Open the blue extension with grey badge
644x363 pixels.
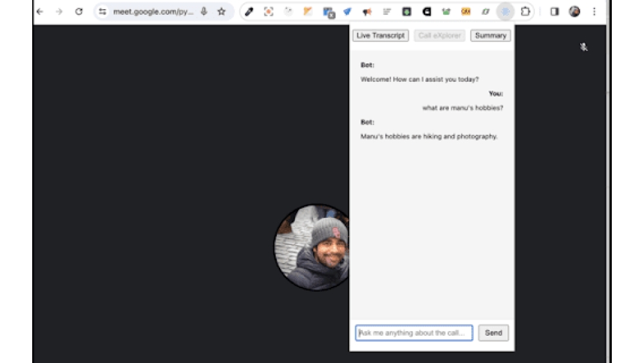click(328, 12)
